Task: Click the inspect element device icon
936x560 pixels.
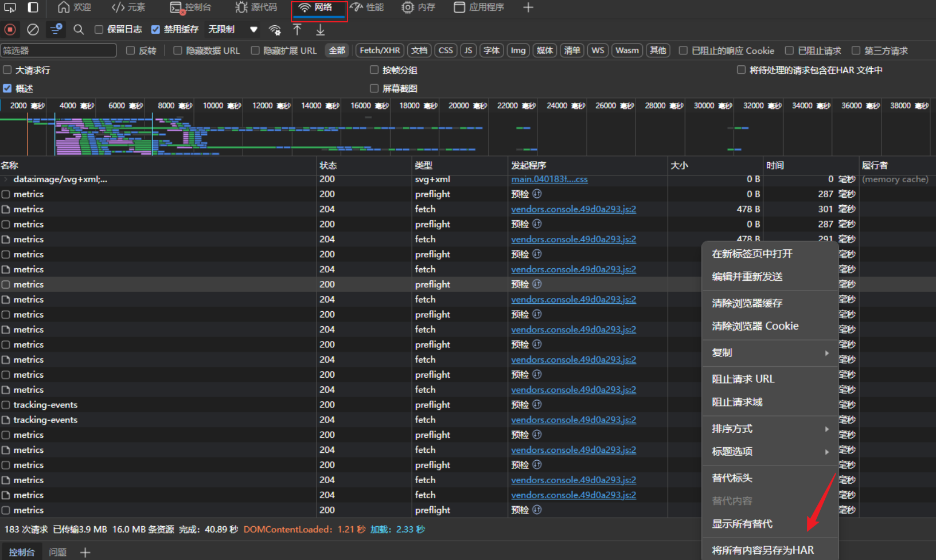Action: tap(10, 7)
